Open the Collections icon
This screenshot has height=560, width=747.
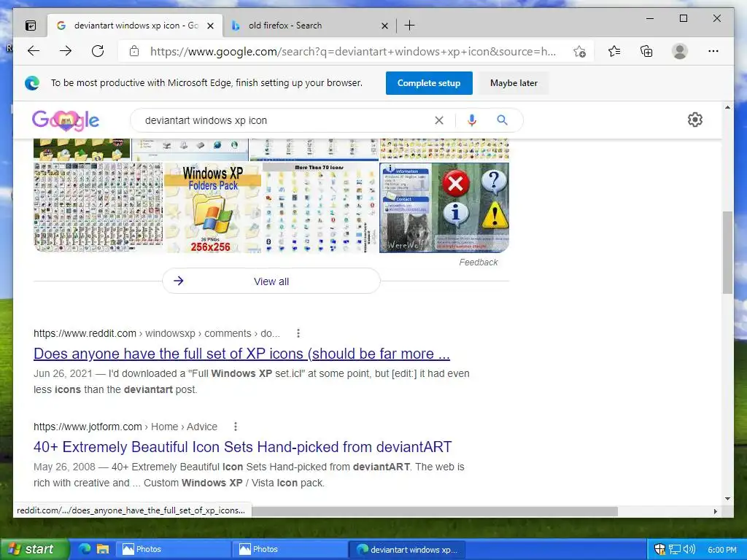point(646,51)
